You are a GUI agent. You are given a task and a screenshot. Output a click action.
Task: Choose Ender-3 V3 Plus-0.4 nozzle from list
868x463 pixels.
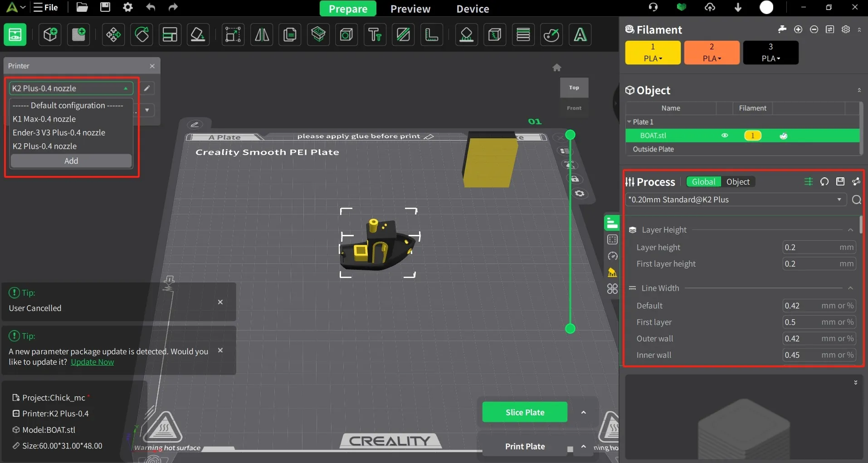tap(59, 132)
